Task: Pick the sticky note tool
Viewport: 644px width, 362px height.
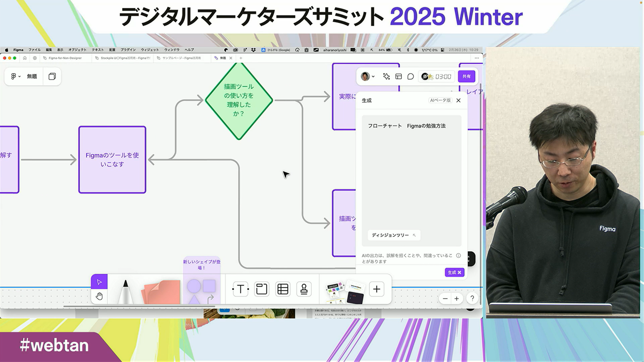Action: point(162,291)
